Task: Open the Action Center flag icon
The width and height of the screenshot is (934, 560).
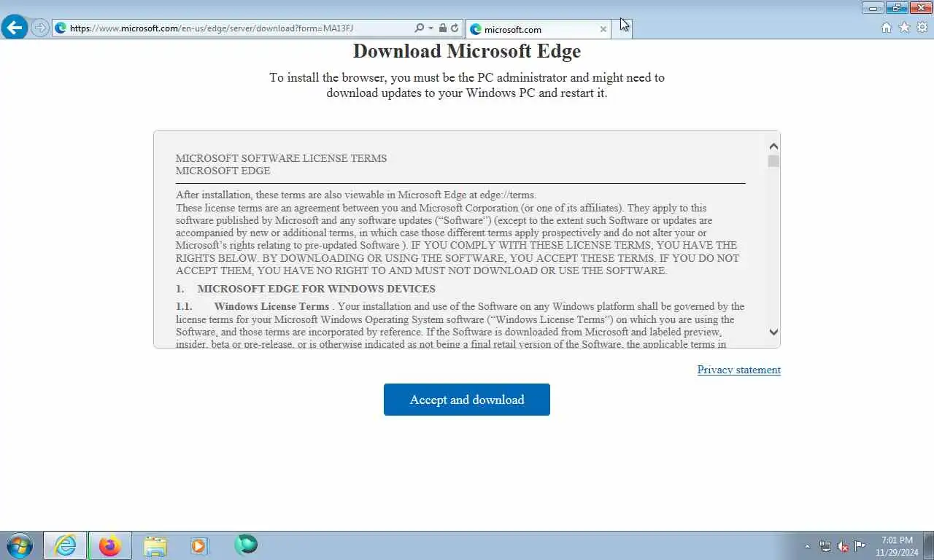Action: pos(860,545)
